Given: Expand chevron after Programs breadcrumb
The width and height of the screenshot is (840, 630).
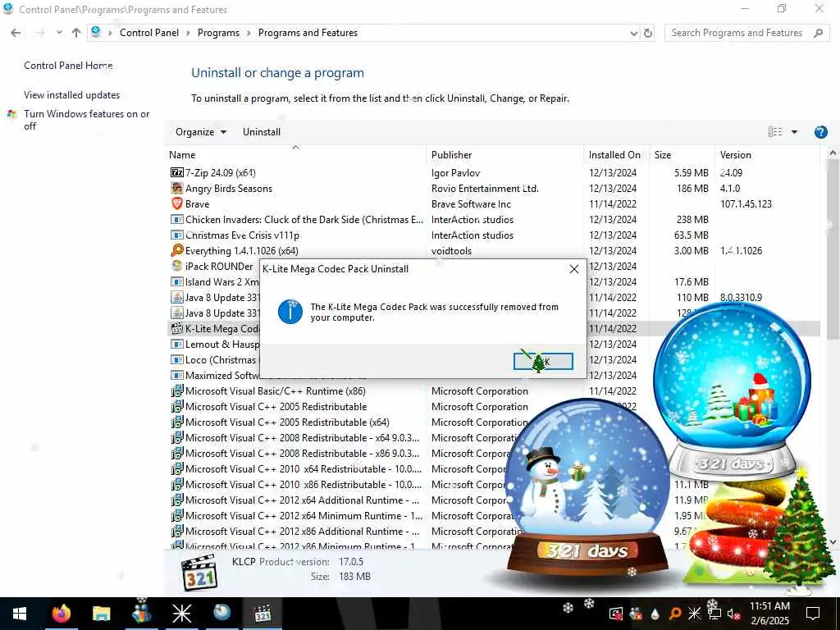Looking at the screenshot, I should coord(249,33).
